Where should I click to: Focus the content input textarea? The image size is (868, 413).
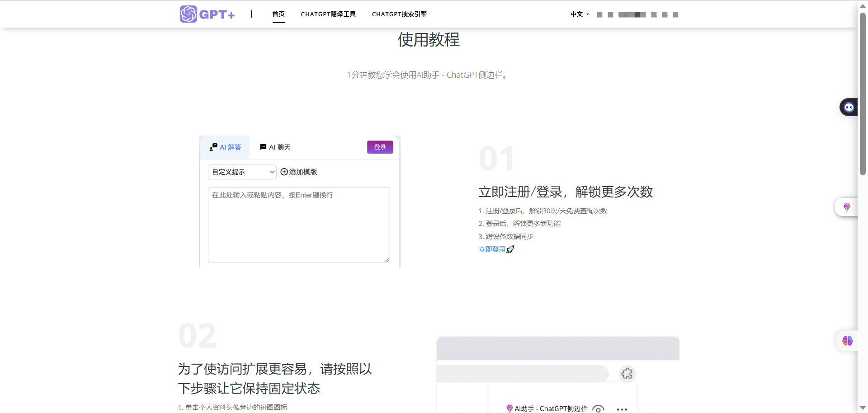tap(299, 225)
